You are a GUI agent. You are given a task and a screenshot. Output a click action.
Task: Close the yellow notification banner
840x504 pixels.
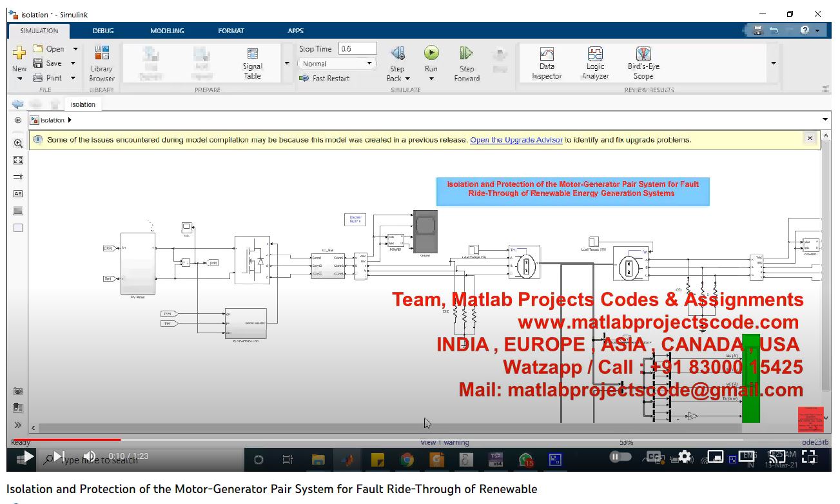point(810,138)
